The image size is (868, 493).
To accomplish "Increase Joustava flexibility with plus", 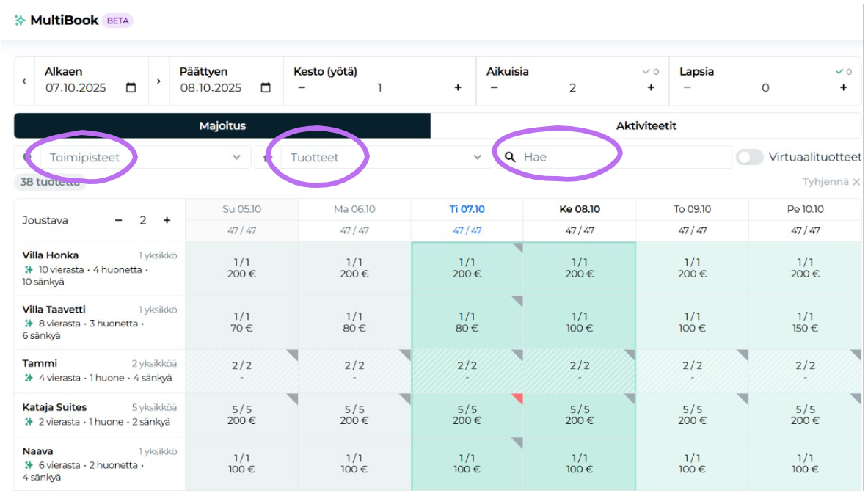I will 167,220.
